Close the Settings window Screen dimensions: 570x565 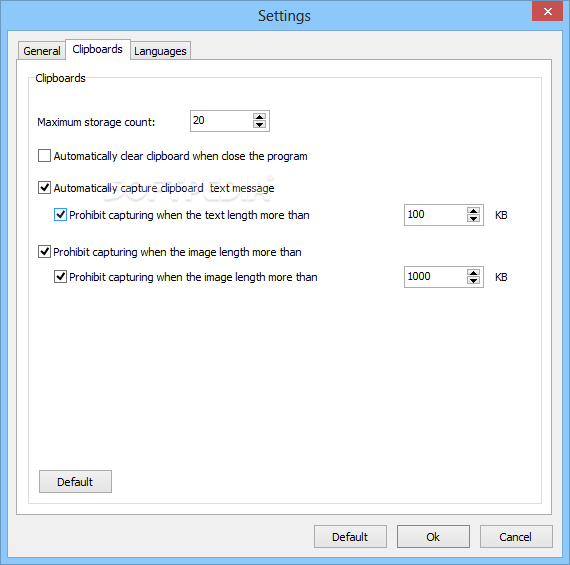(547, 11)
